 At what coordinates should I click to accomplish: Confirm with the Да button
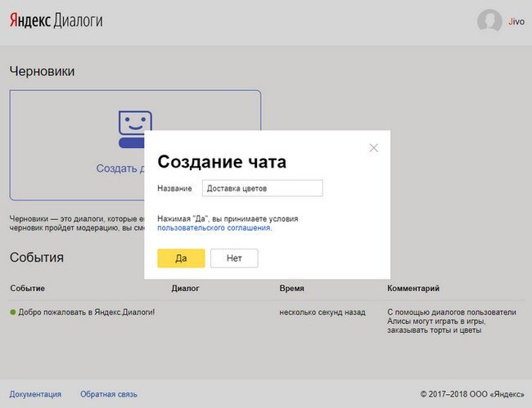point(181,258)
